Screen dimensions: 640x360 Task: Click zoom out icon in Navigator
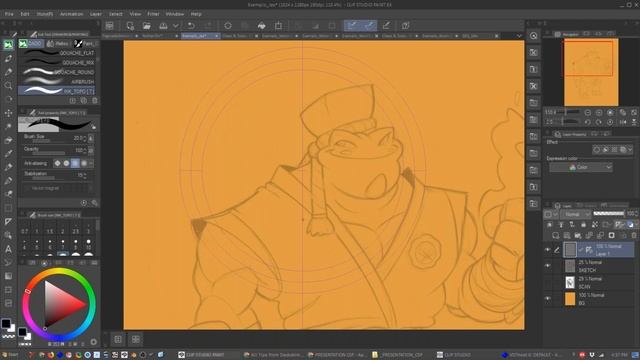pos(588,112)
